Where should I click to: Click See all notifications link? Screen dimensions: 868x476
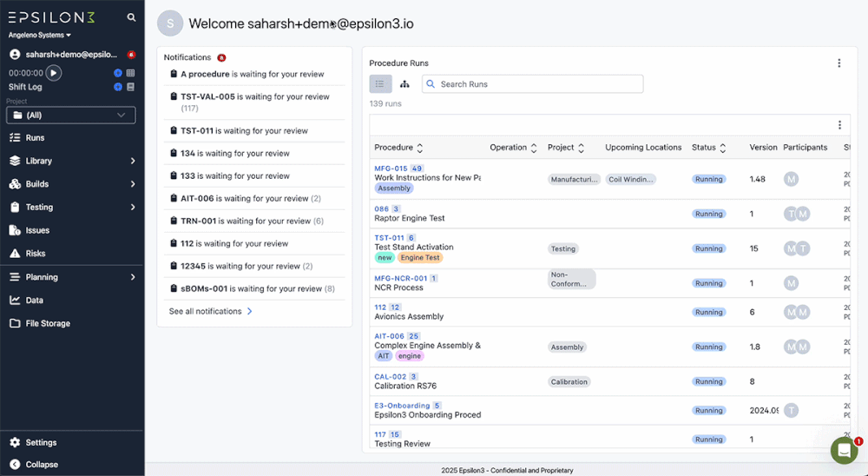point(211,312)
